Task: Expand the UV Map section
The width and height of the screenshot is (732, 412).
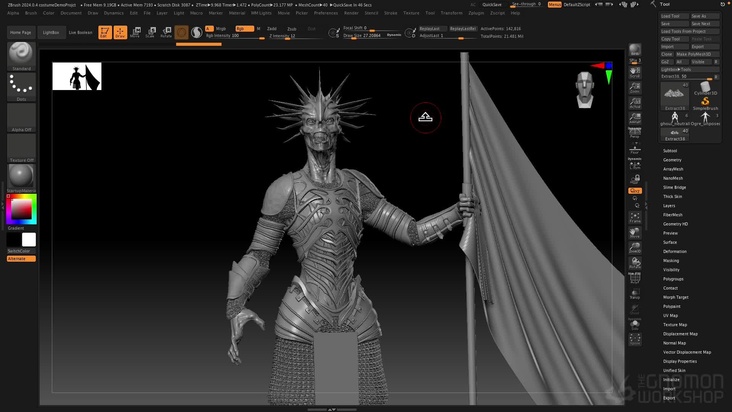Action: [x=670, y=315]
